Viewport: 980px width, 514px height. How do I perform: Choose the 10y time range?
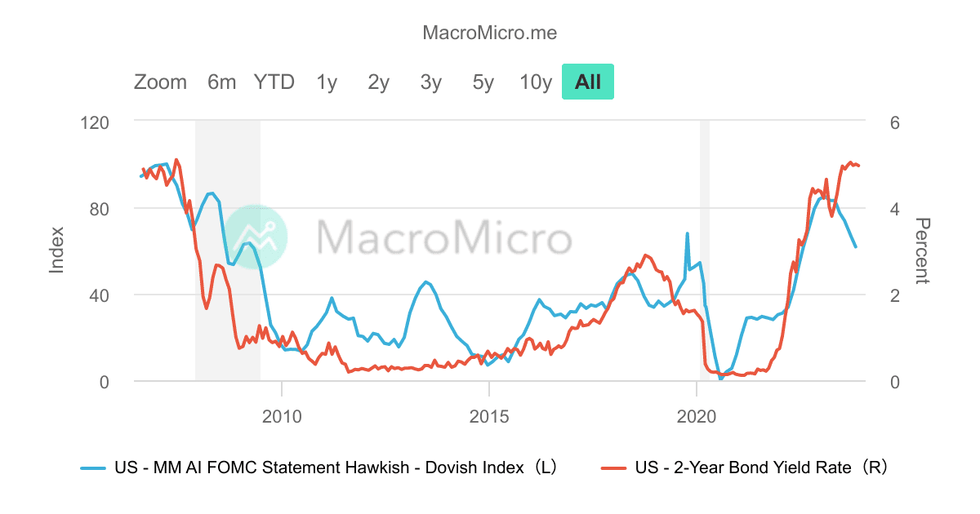(x=535, y=82)
